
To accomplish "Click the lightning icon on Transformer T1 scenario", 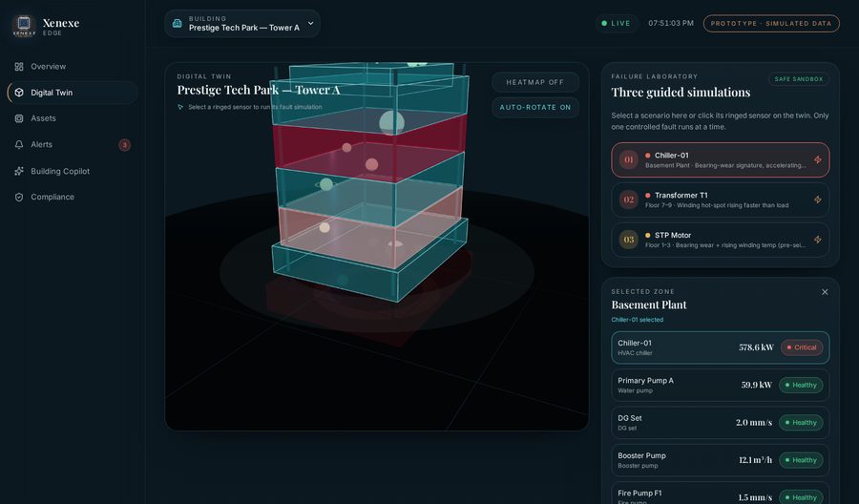I will 817,199.
